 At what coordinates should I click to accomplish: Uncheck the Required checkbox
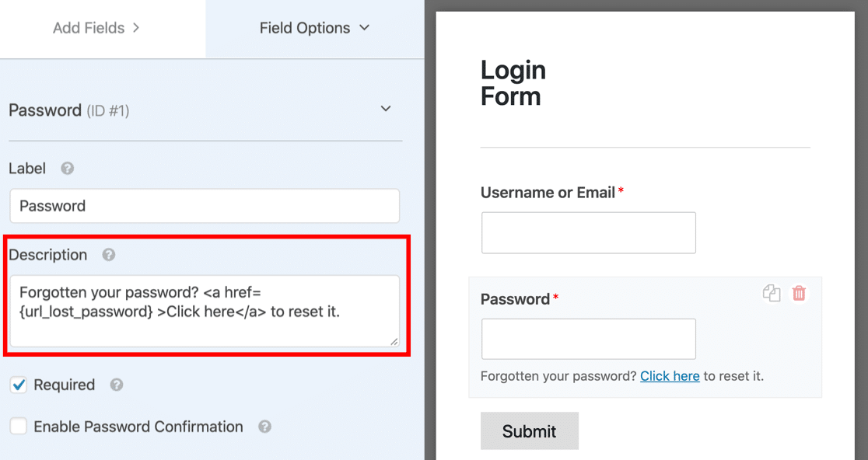[x=19, y=385]
